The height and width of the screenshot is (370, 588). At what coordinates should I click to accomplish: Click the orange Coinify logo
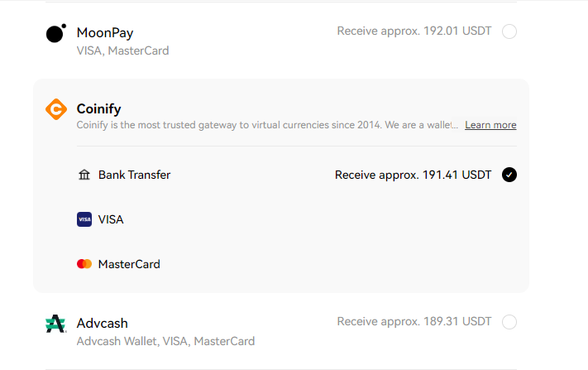56,109
